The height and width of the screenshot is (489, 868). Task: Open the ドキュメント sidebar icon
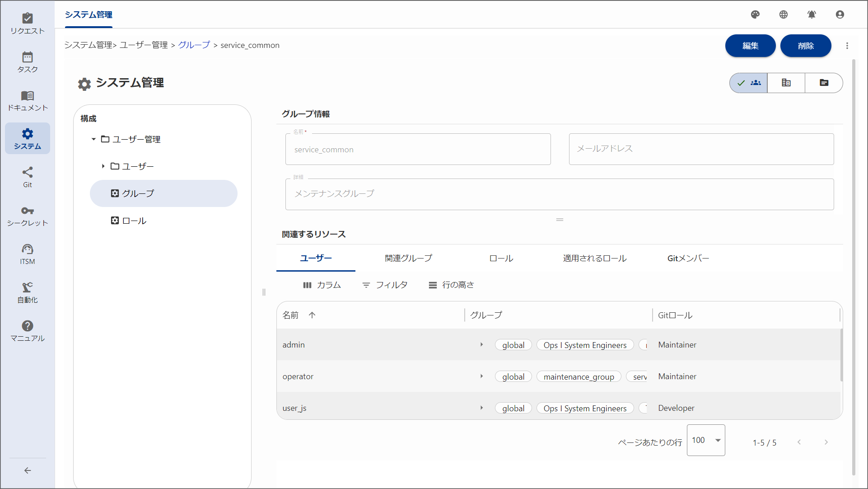(28, 100)
